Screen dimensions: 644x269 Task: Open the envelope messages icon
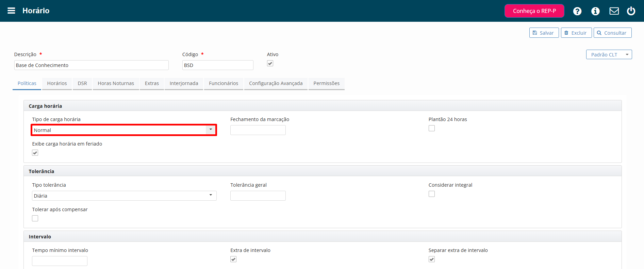(x=614, y=11)
